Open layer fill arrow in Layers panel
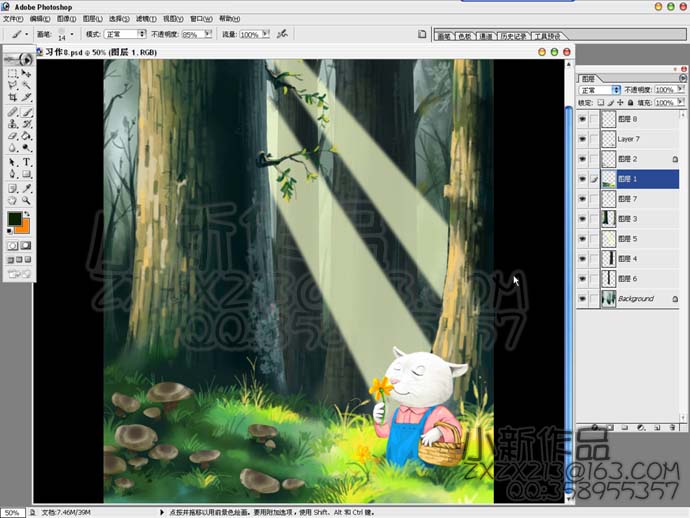Screen dimensions: 690x518 click(680, 102)
